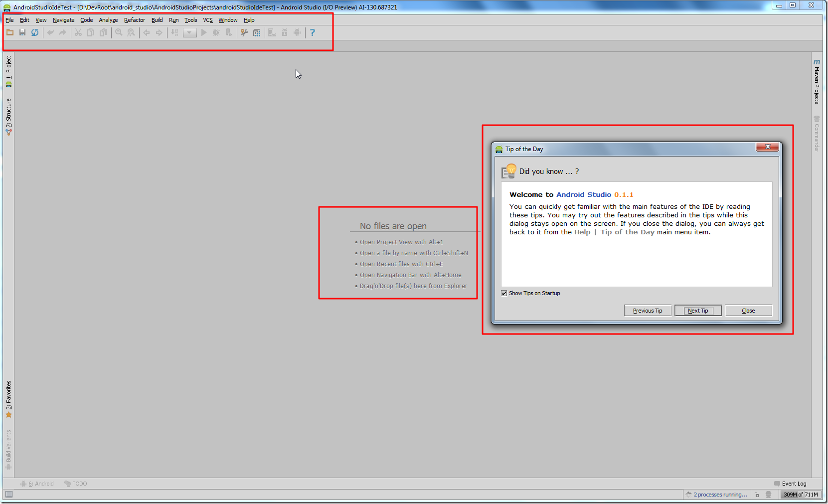Open the Build menu
The height and width of the screenshot is (504, 828).
[157, 20]
